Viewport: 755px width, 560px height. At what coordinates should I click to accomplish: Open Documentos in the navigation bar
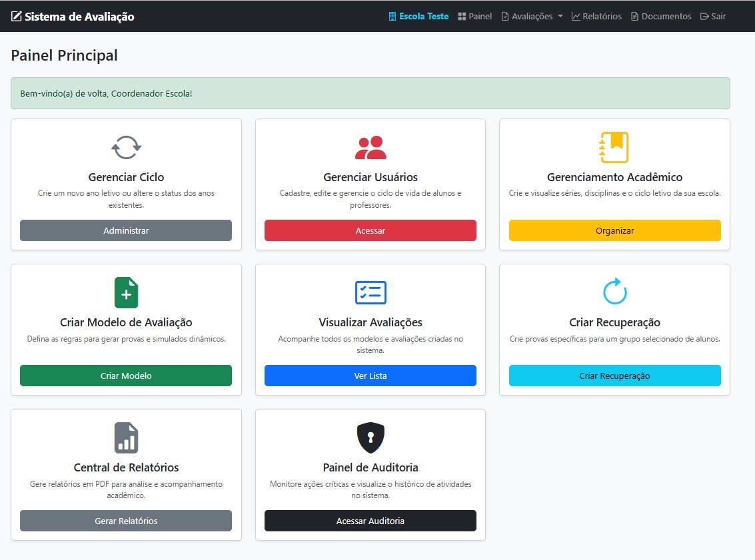661,17
